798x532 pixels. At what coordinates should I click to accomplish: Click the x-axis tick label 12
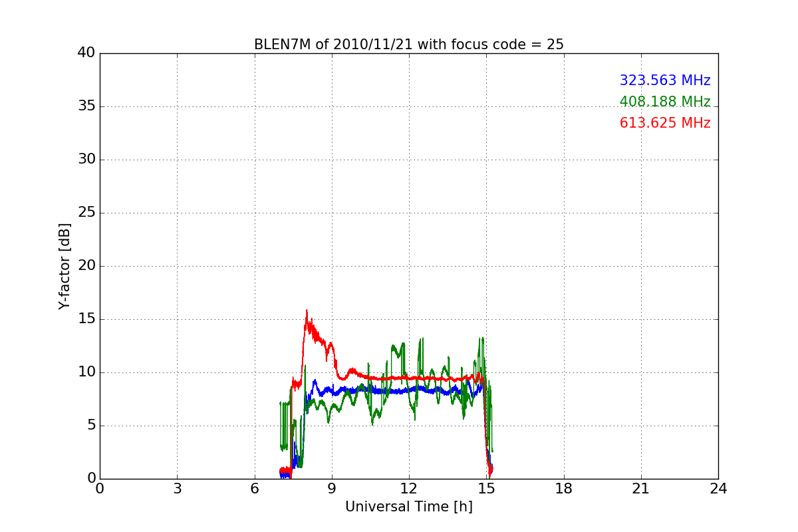409,489
